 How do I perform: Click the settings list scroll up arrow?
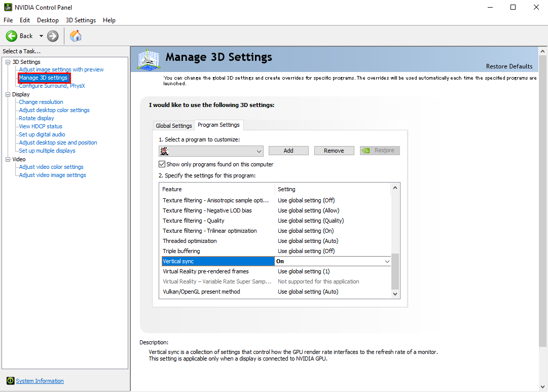395,188
